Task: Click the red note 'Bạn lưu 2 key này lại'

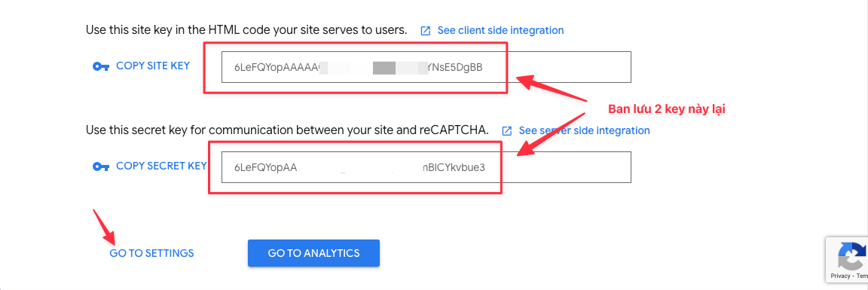Action: coord(667,109)
